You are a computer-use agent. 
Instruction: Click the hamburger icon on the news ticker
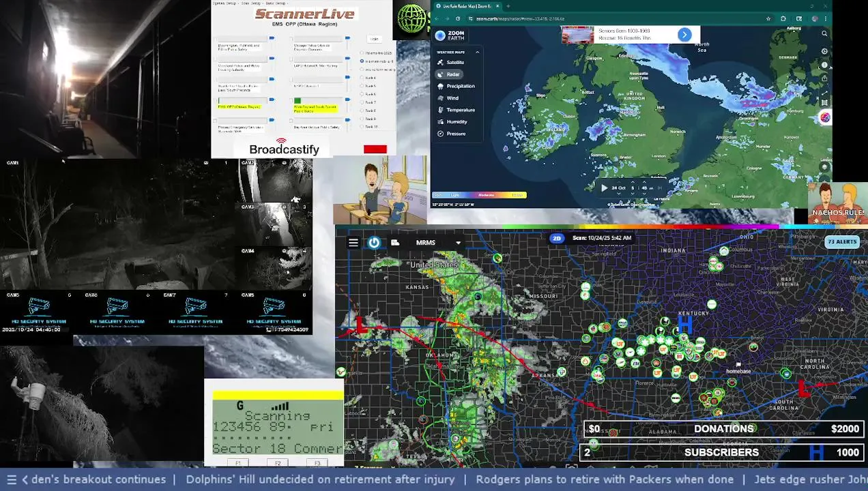point(11,479)
